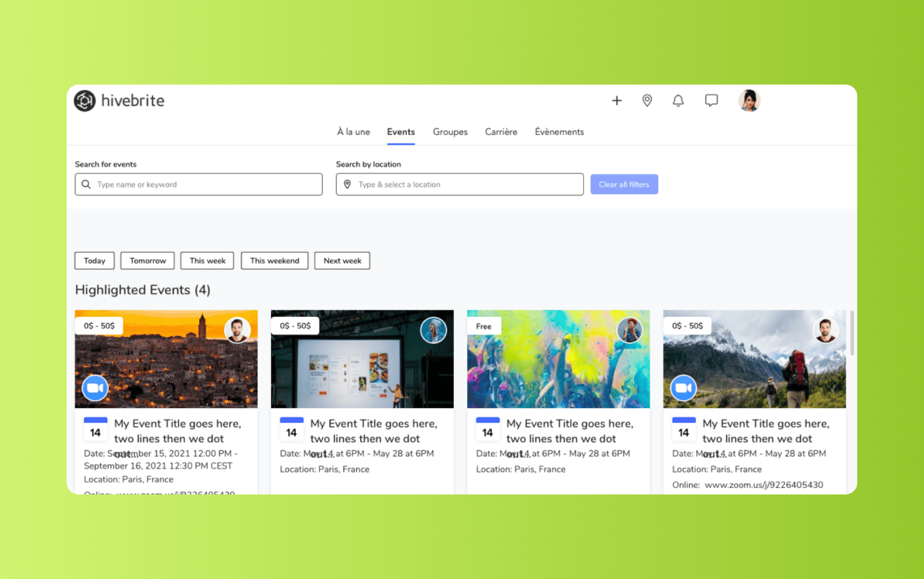Enable the Next week filter
The width and height of the screenshot is (924, 579).
(x=342, y=261)
